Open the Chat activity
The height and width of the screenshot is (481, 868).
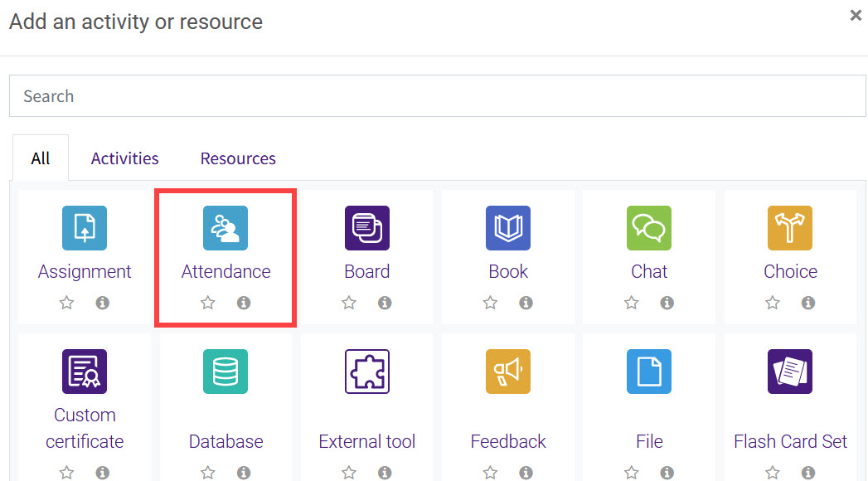[x=649, y=228]
